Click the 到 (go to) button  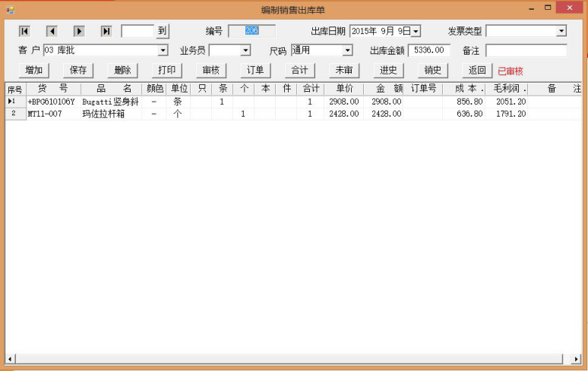(162, 31)
